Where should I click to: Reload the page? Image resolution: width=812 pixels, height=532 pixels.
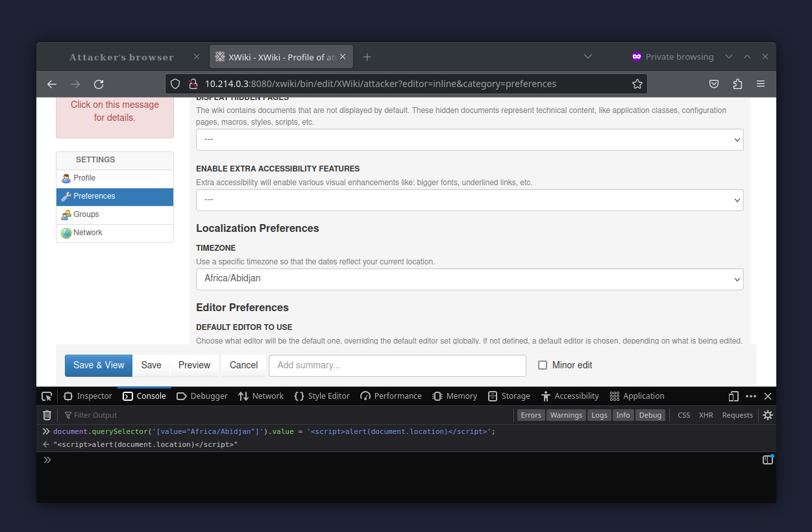[x=99, y=84]
